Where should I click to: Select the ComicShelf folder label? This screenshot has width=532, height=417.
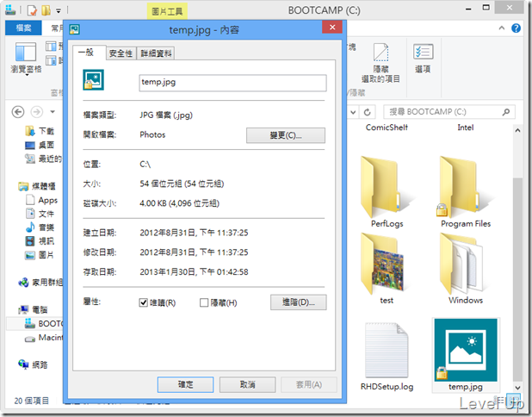tap(387, 128)
